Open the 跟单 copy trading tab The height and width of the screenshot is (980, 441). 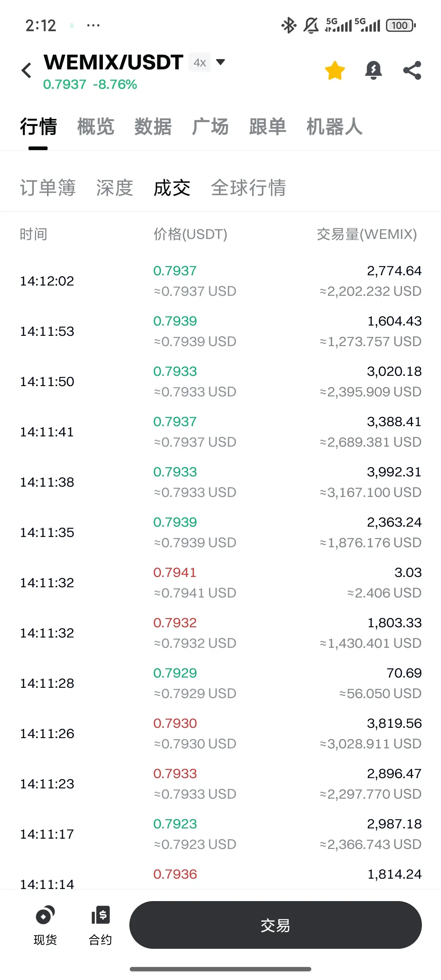pos(268,127)
